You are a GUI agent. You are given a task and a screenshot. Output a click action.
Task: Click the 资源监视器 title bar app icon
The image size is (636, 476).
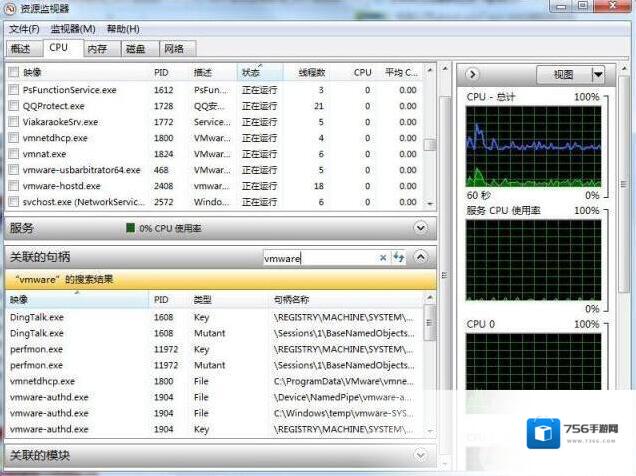pos(11,9)
